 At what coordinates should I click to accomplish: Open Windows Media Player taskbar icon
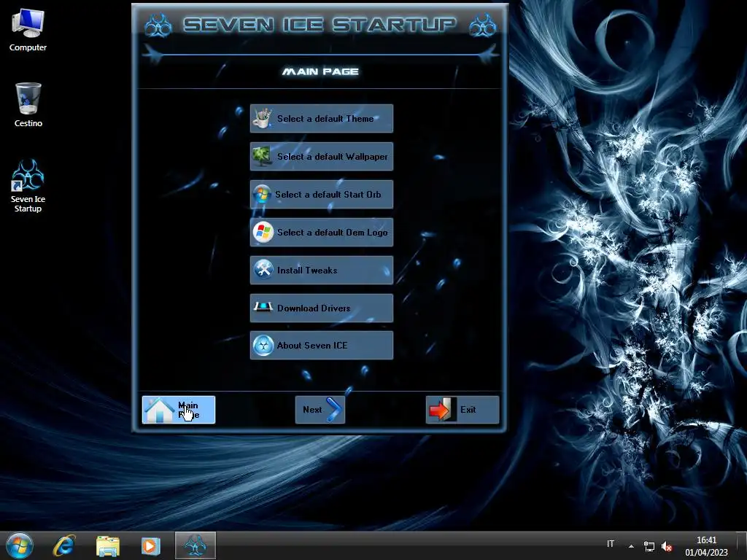pyautogui.click(x=150, y=546)
